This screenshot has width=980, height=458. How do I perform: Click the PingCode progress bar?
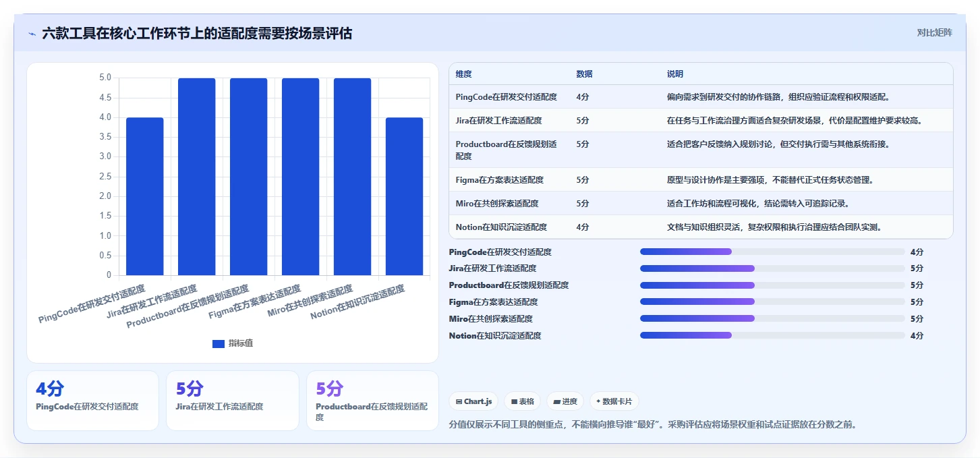(772, 252)
